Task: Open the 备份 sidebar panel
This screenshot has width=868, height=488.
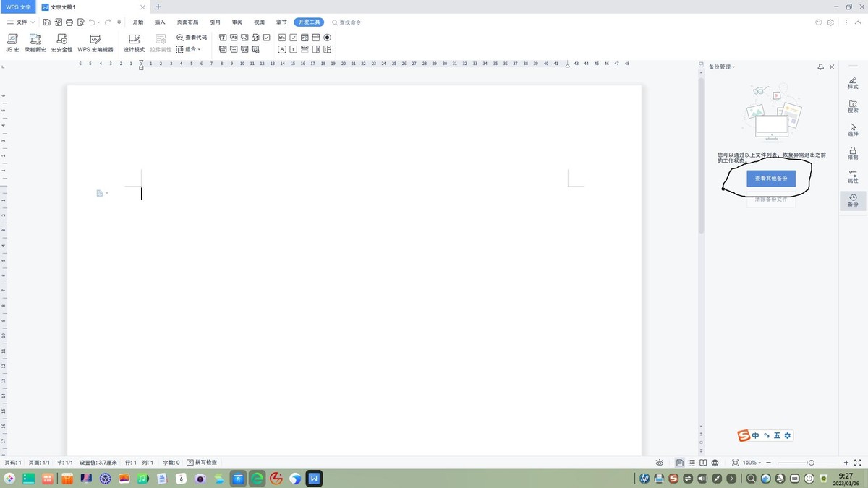Action: pos(853,200)
